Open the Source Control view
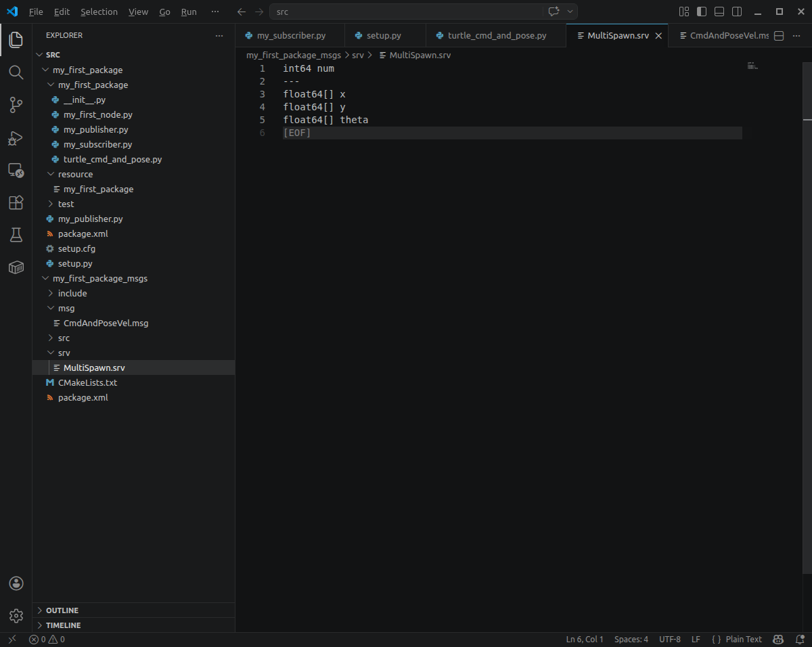812x647 pixels. [x=16, y=105]
